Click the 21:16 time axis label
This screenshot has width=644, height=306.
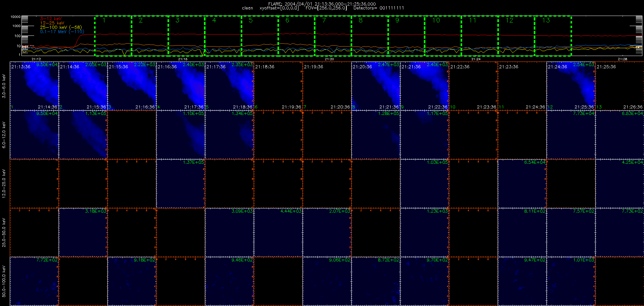tap(183, 59)
